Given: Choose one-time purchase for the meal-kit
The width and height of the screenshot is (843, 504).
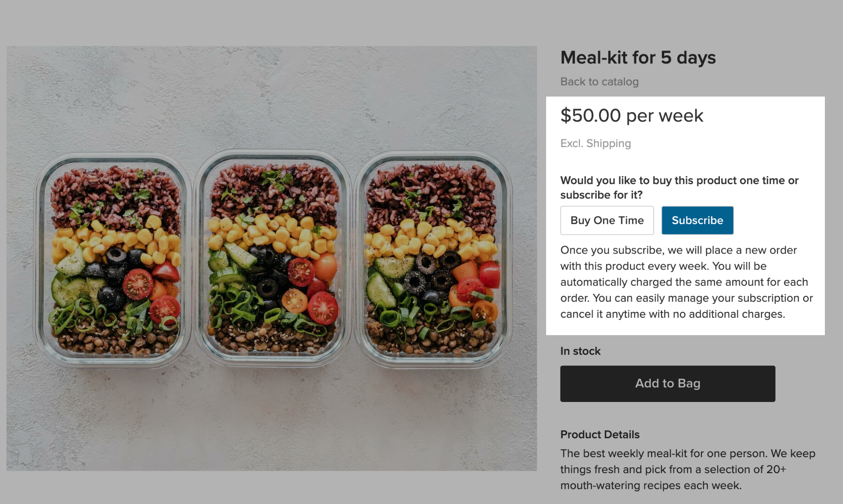Looking at the screenshot, I should click(607, 220).
